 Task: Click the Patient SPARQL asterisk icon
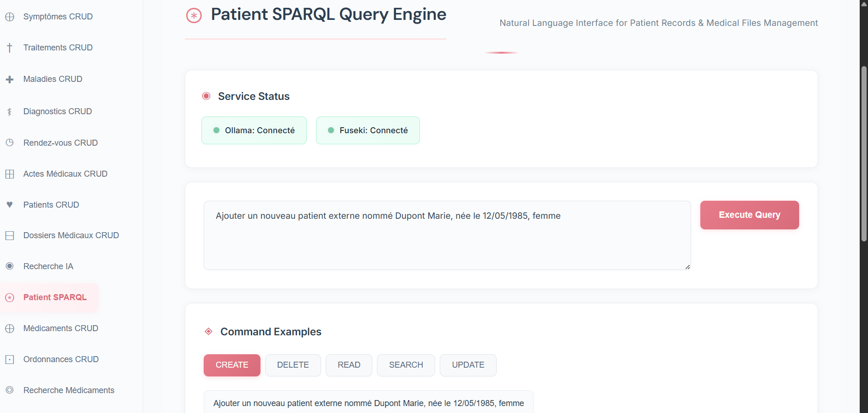(x=10, y=297)
